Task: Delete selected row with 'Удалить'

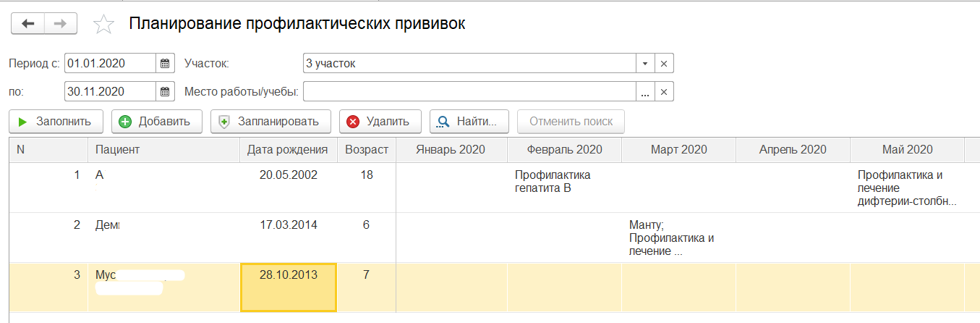Action: point(380,122)
